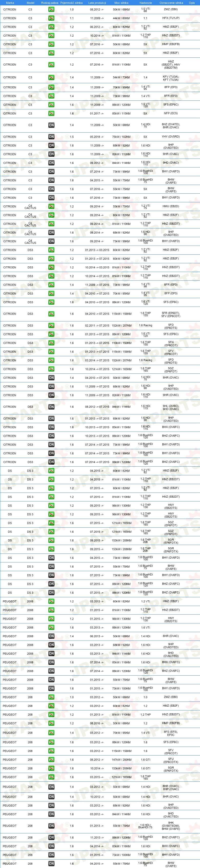Click petrol icon in C4 Cactus HMU (EB2D) row
The width and height of the screenshot is (200, 868).
[51, 206]
